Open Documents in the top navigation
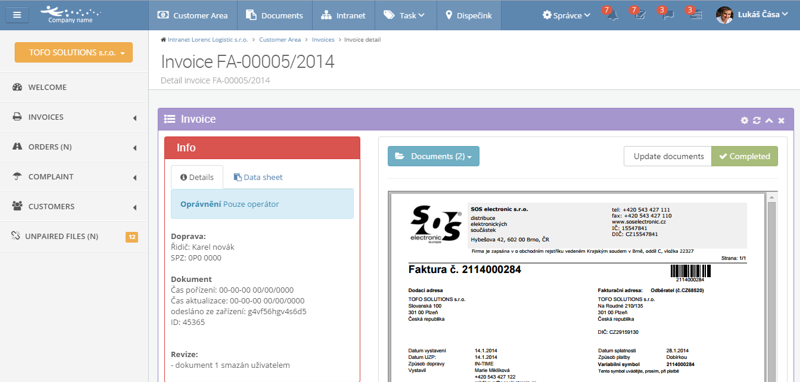800x382 pixels. (274, 15)
